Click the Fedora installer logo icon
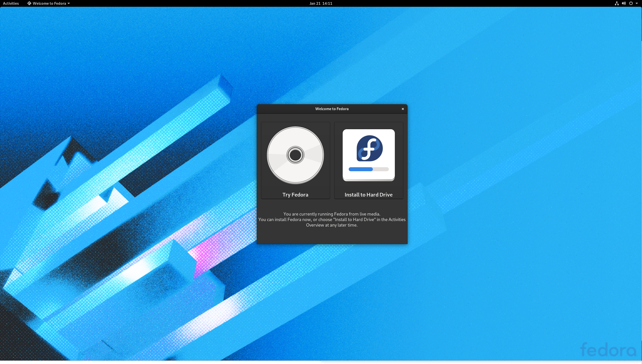 (369, 155)
